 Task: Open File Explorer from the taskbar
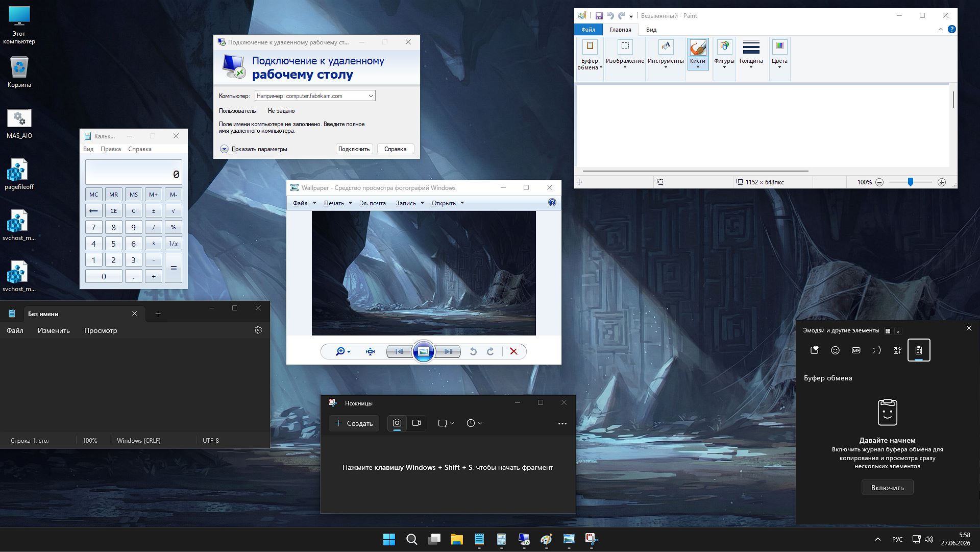point(456,539)
